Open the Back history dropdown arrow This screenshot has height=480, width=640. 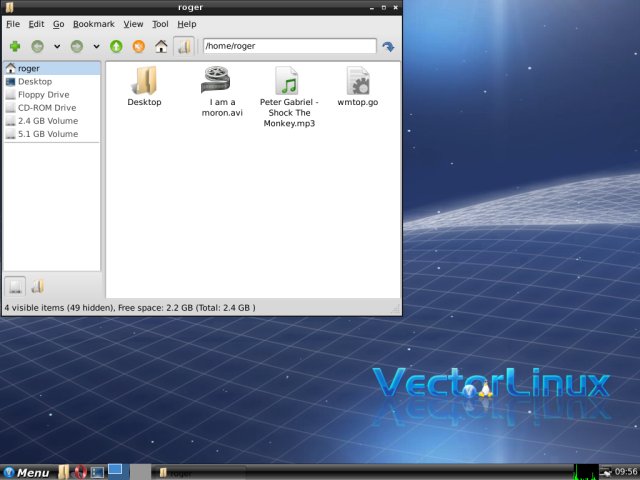[x=57, y=46]
